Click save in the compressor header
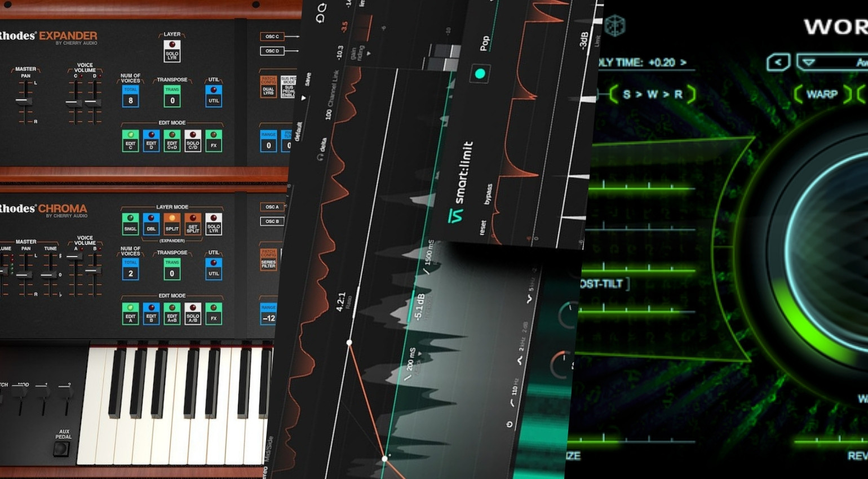 [308, 79]
